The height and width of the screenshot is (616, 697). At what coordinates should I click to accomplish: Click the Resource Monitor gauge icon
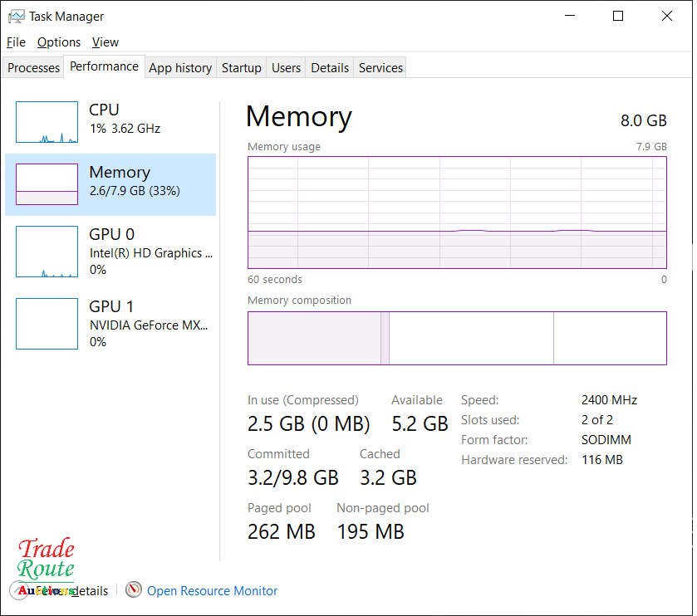(x=134, y=590)
